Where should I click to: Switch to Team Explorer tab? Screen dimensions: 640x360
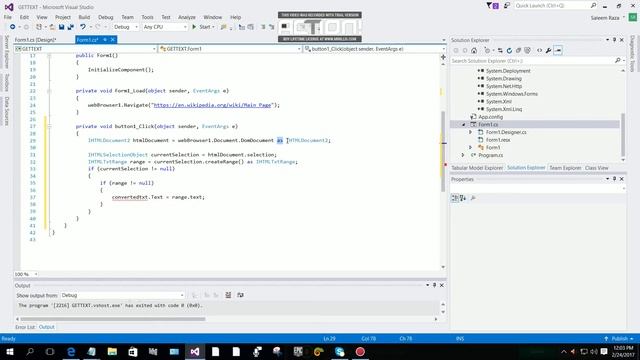point(565,168)
